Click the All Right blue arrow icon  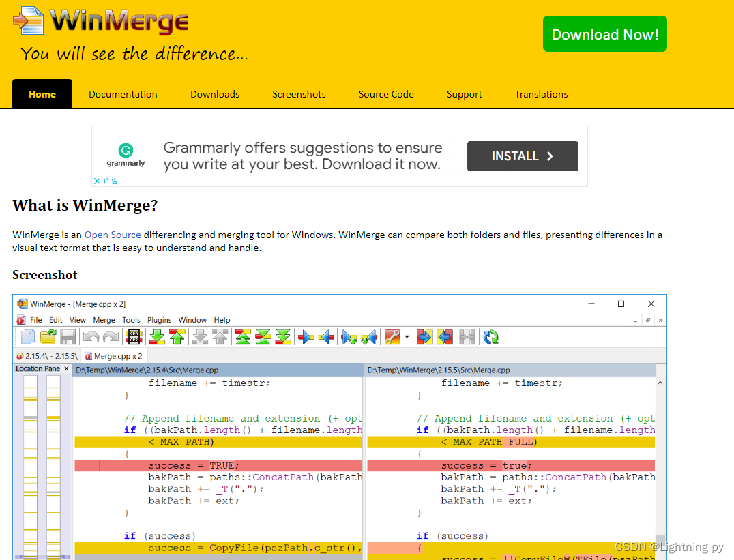424,337
